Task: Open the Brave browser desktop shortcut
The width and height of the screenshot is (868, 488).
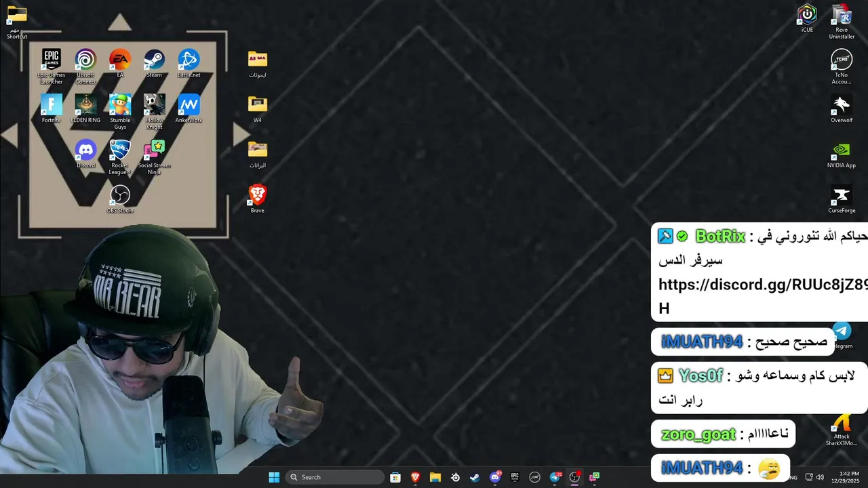Action: coord(257,199)
